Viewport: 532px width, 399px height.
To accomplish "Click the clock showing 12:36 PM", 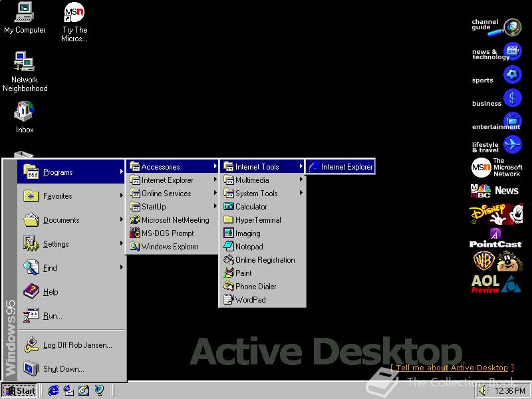I will (x=509, y=391).
